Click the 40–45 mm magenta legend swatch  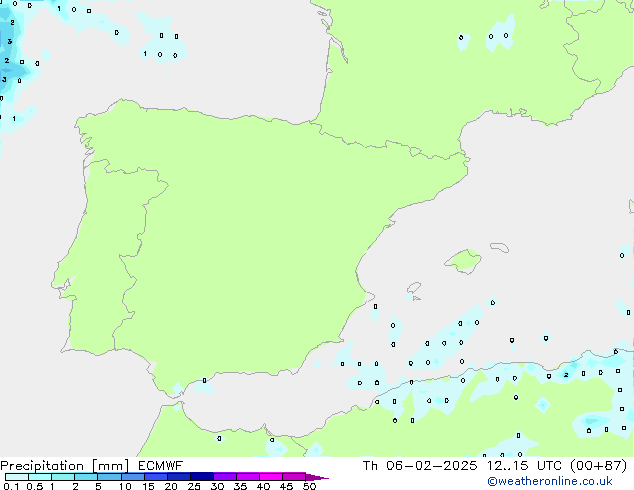271,477
